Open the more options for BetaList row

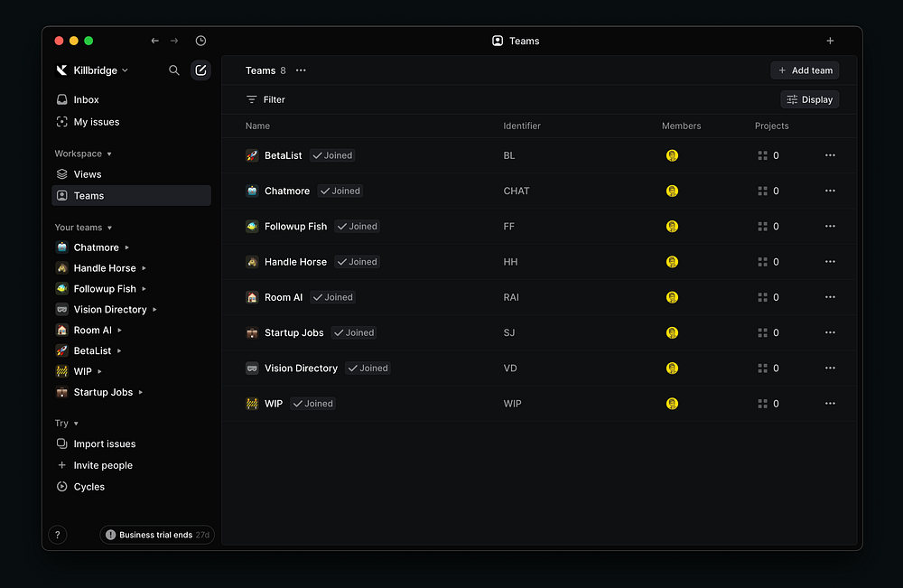click(x=830, y=155)
